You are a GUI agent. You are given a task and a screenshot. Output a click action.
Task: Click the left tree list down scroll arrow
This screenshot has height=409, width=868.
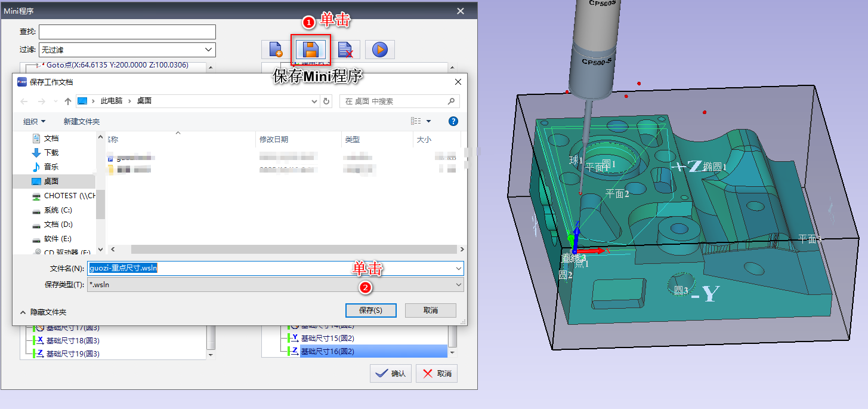[x=211, y=354]
